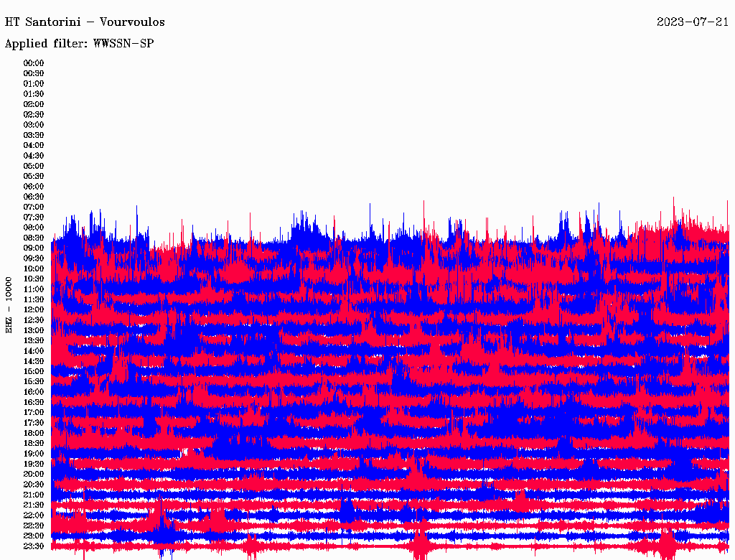Select the 18:00 time label
Viewport: 735px width, 560px height.
pos(34,434)
